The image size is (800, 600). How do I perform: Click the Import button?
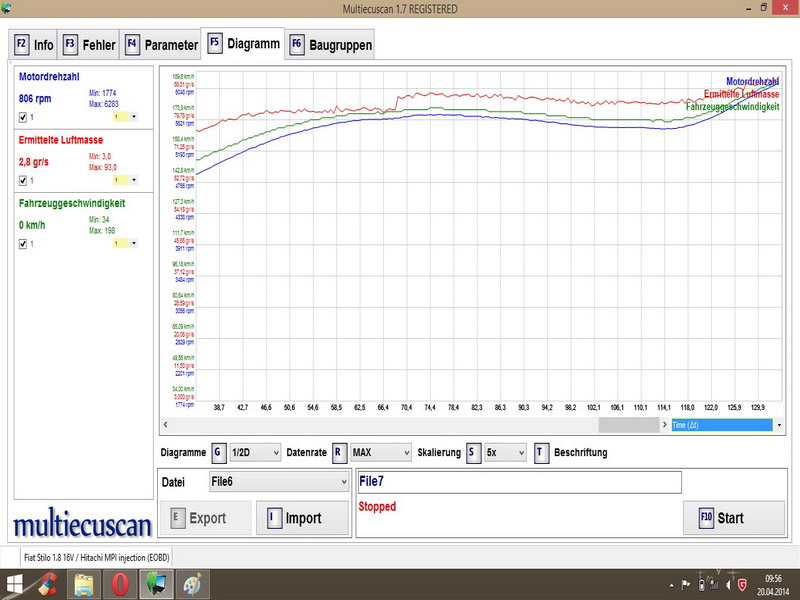[295, 518]
